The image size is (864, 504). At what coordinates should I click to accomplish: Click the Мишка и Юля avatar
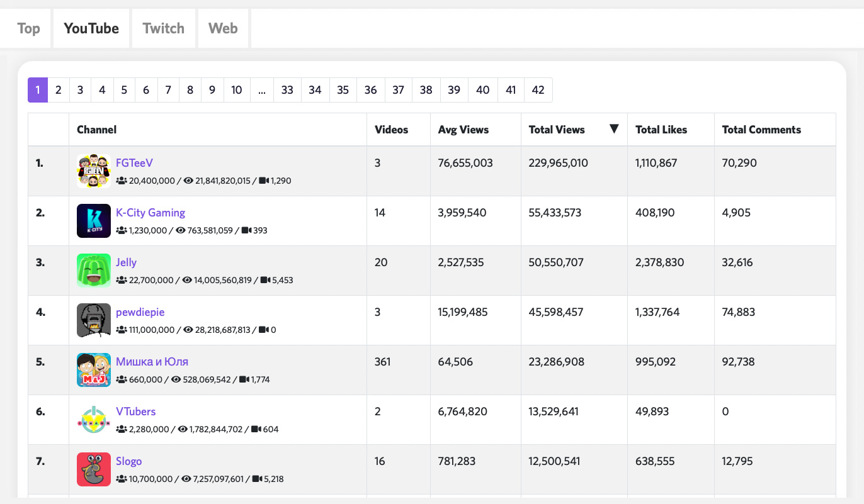(x=93, y=369)
